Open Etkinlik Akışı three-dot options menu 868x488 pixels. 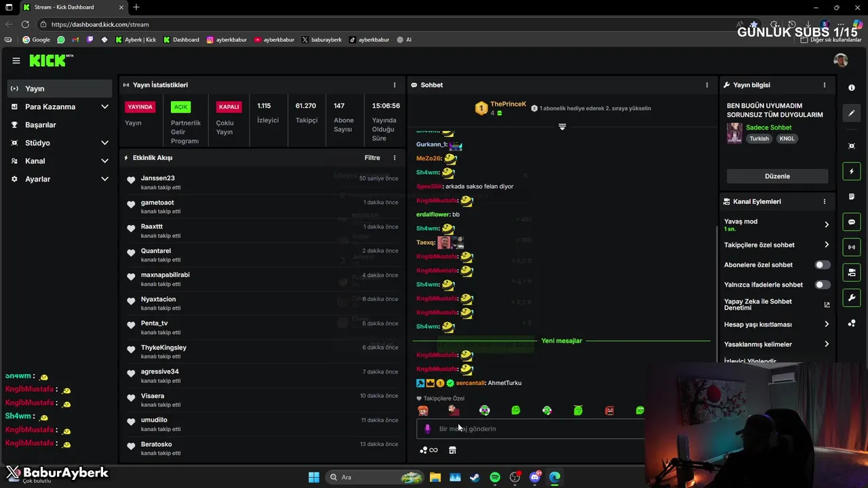[395, 158]
